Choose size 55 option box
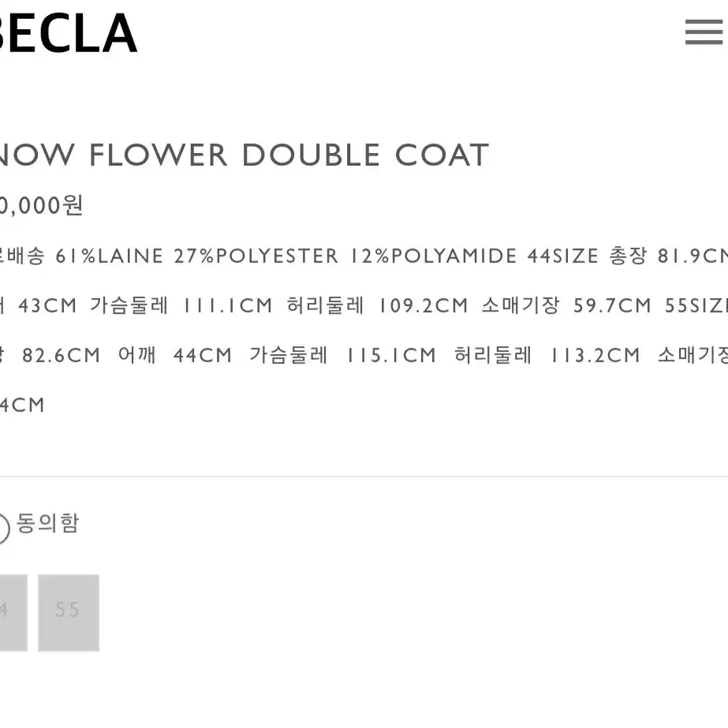The height and width of the screenshot is (728, 728). pyautogui.click(x=69, y=612)
